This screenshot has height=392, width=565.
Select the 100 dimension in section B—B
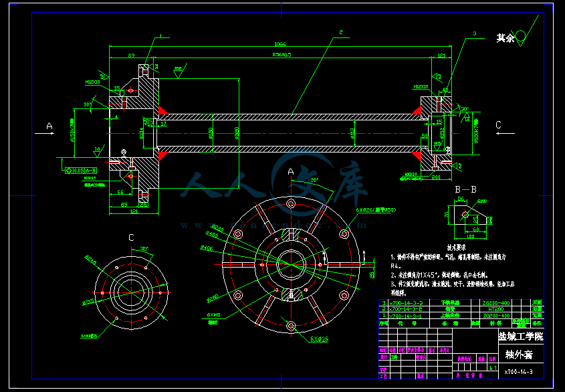coord(470,237)
